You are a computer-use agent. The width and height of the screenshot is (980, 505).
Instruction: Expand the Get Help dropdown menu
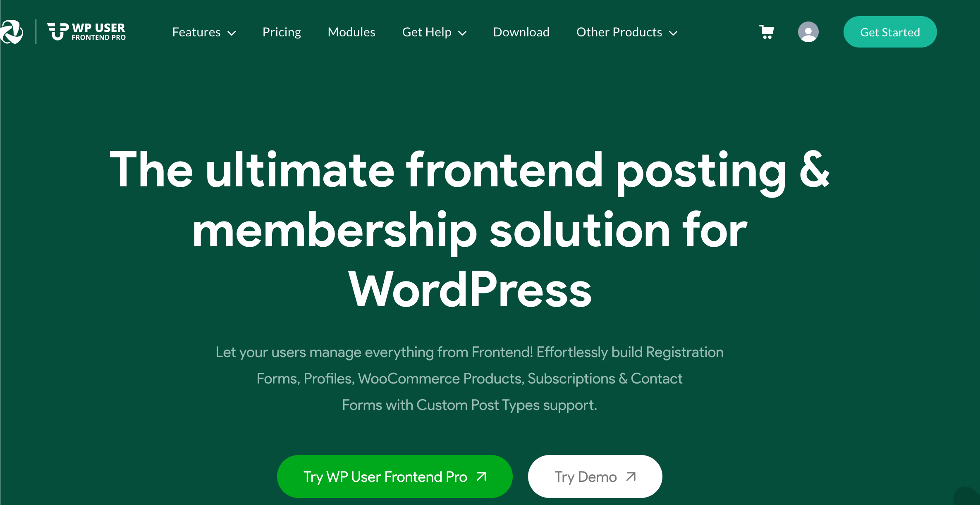click(x=434, y=31)
